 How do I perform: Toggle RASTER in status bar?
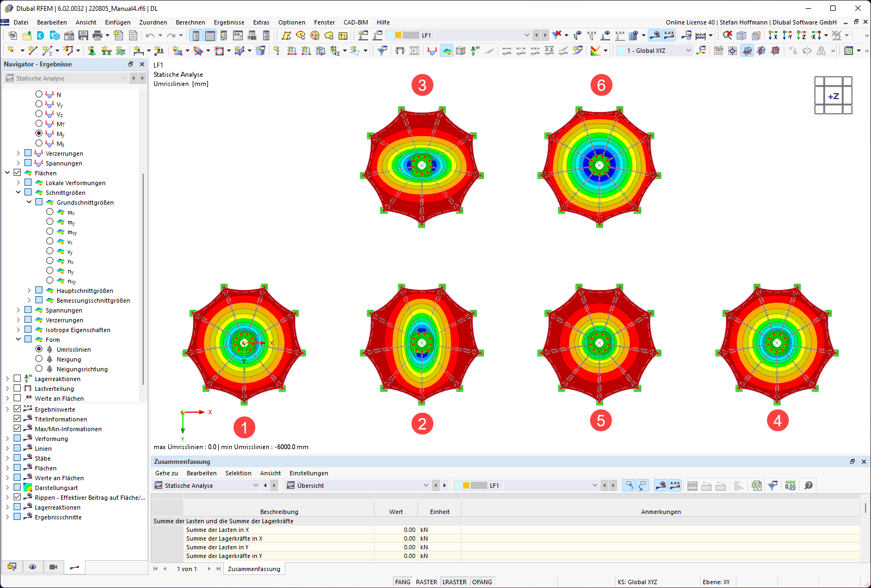pyautogui.click(x=427, y=582)
